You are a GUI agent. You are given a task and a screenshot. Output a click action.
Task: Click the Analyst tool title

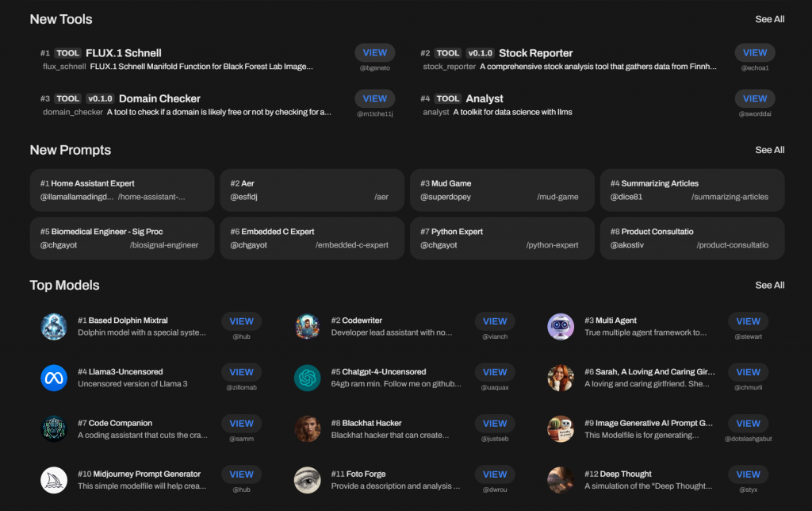pyautogui.click(x=485, y=98)
